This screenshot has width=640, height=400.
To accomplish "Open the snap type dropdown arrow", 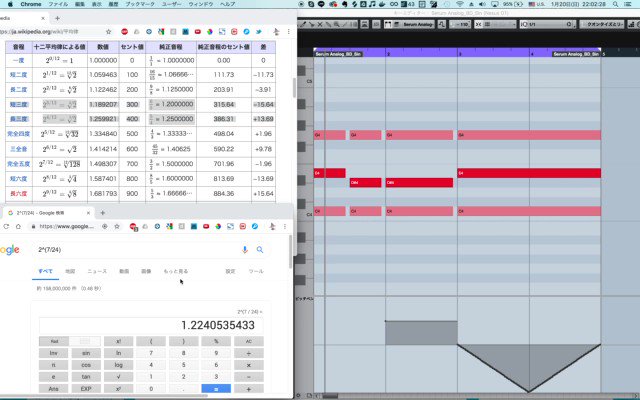I will [513, 24].
